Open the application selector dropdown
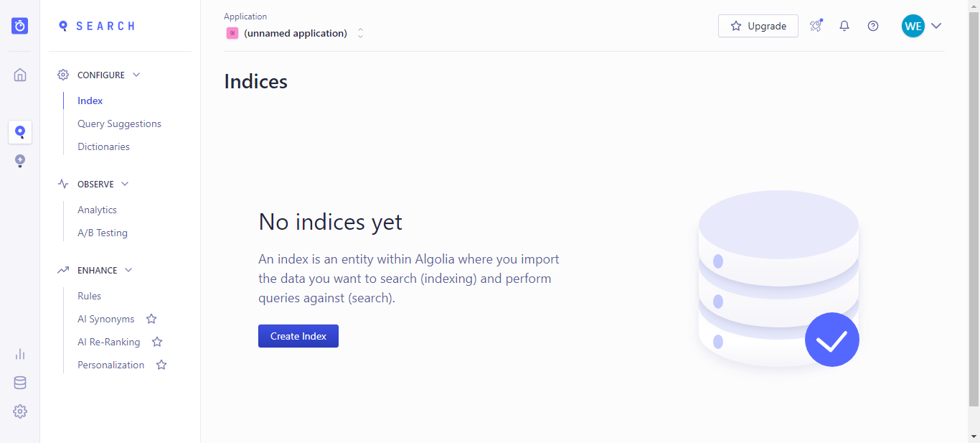 tap(296, 33)
